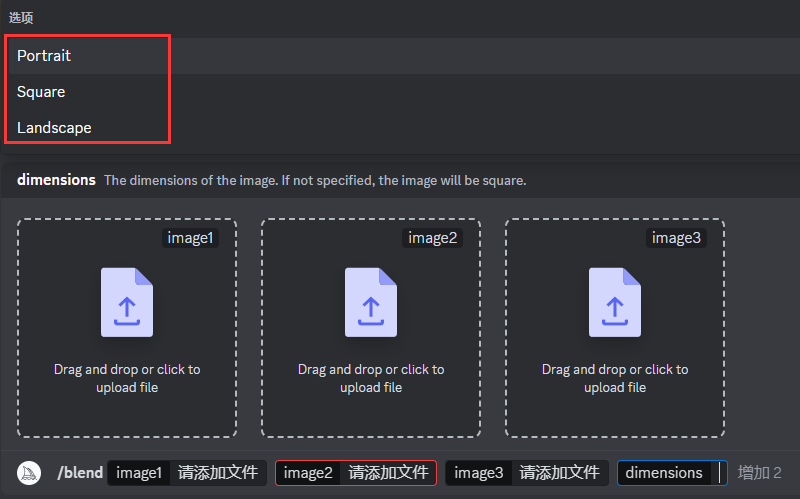Click the Midjourney sailboat icon beside /blend
Image resolution: width=800 pixels, height=499 pixels.
click(x=30, y=473)
